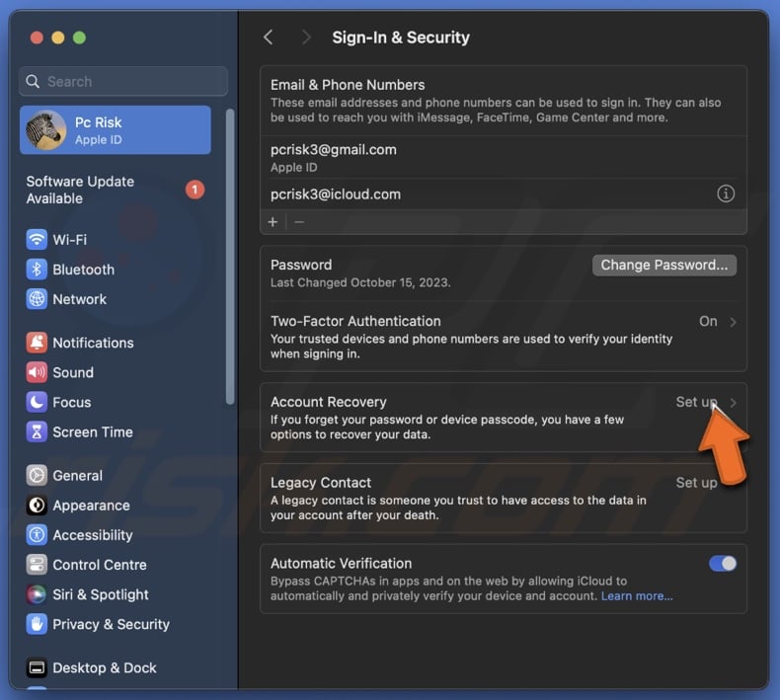The height and width of the screenshot is (700, 780).
Task: Select the Siri & Spotlight sidebar label
Action: (101, 594)
